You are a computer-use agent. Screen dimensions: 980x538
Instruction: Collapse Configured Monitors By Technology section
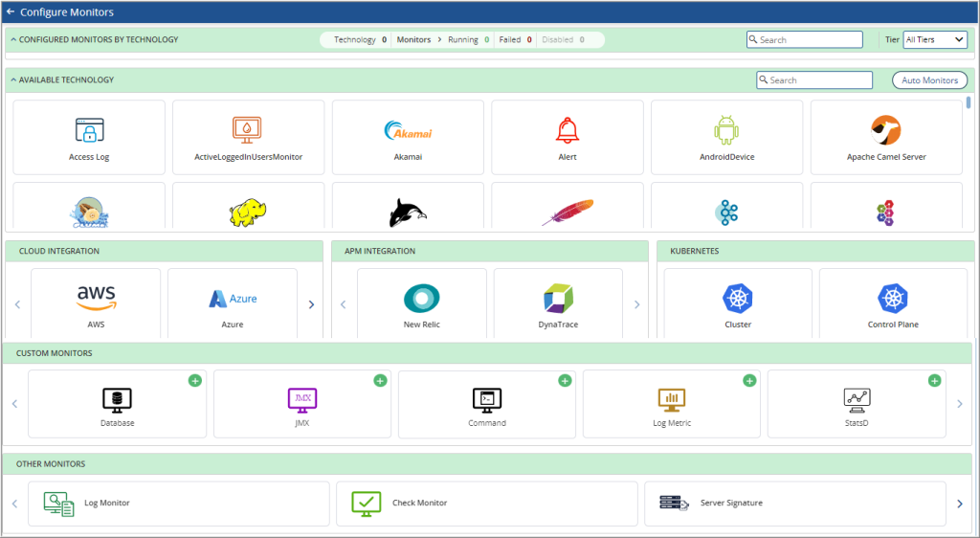(x=13, y=39)
